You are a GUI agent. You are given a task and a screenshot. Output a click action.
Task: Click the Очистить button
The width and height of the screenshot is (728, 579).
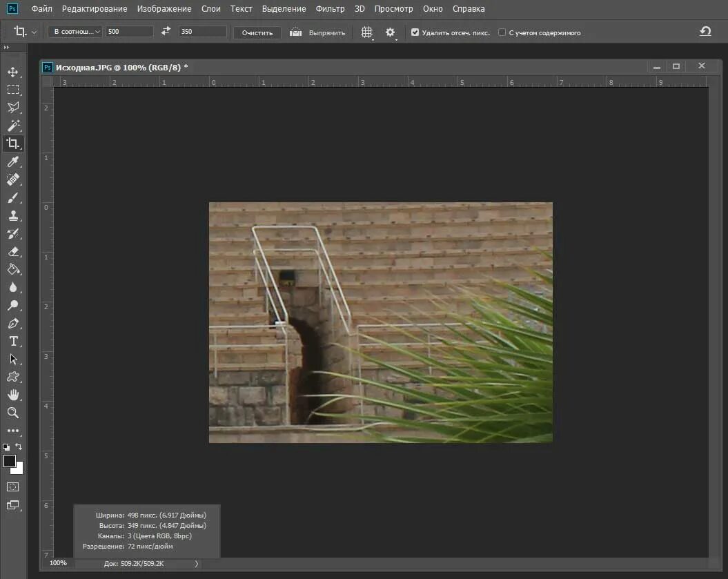click(x=257, y=33)
